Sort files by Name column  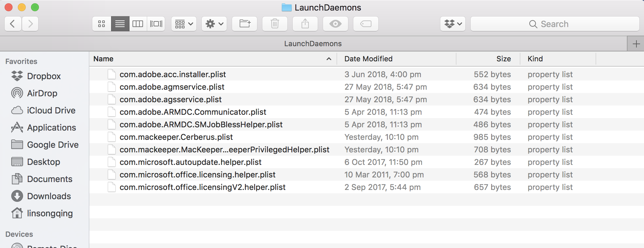point(213,59)
